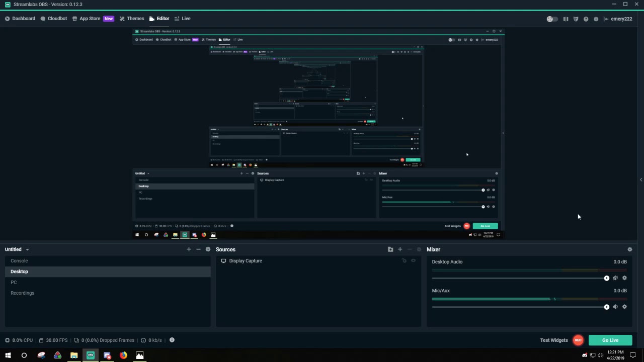The width and height of the screenshot is (644, 362).
Task: Open Discord icon in system tray
Action: click(585, 355)
